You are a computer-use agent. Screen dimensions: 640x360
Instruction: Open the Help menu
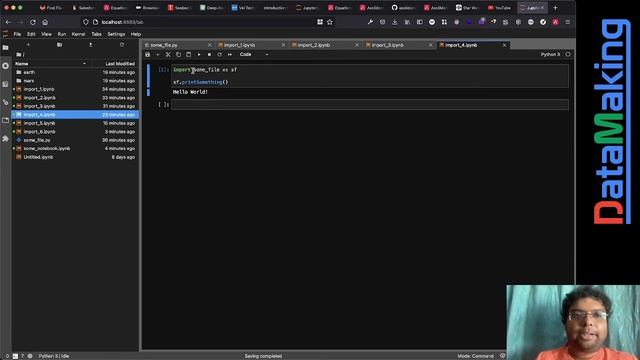pos(136,34)
